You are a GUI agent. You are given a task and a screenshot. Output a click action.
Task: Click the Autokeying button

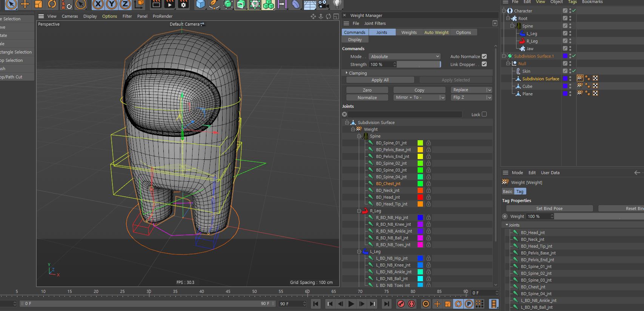412,304
